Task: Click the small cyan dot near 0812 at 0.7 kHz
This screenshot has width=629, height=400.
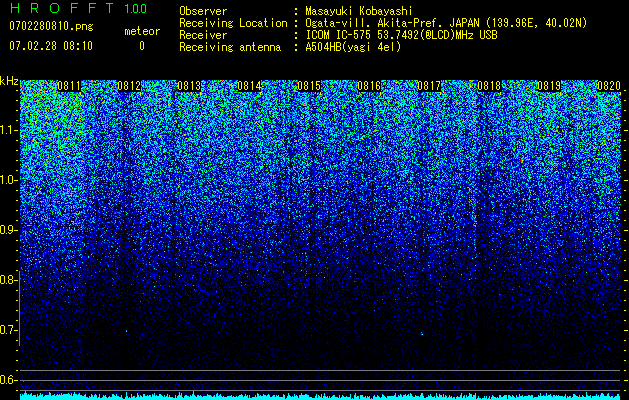Action: click(126, 331)
